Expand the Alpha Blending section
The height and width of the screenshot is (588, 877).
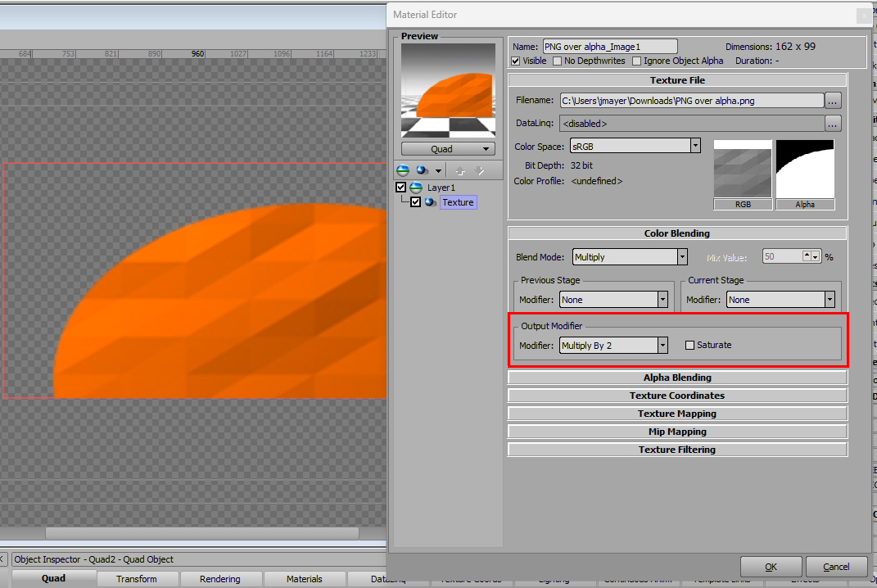[677, 378]
